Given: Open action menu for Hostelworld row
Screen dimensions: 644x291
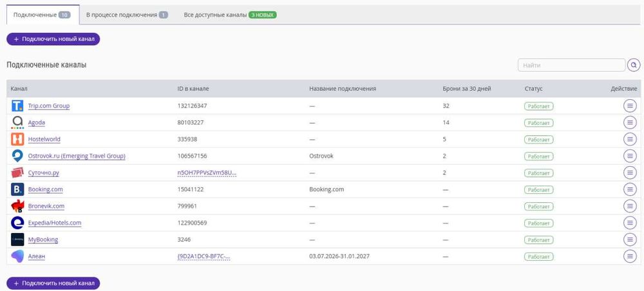Looking at the screenshot, I should pyautogui.click(x=630, y=139).
